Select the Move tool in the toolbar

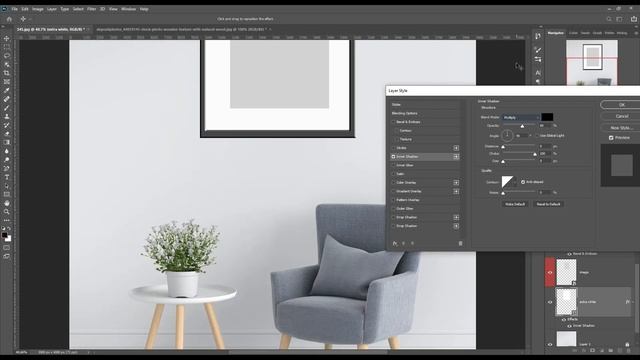7,38
